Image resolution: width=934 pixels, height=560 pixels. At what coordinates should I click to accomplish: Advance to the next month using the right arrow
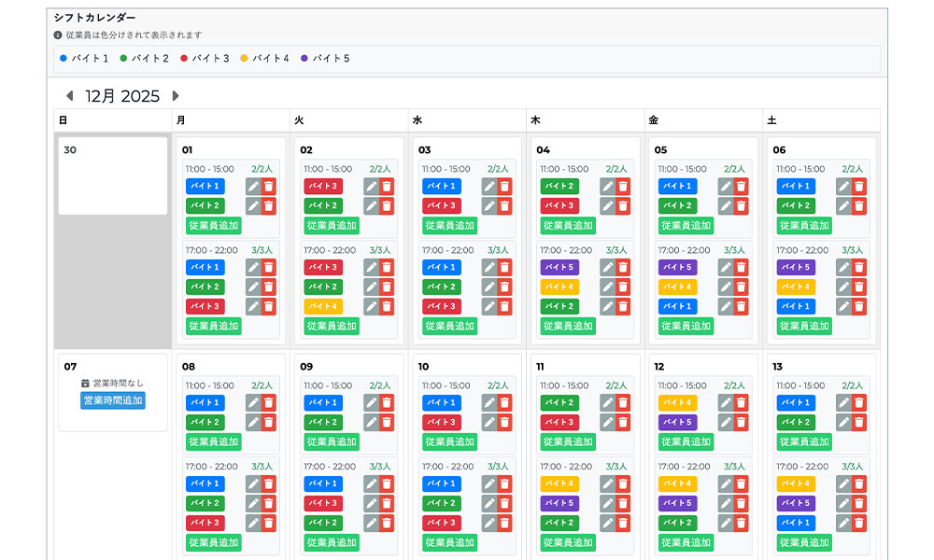175,96
